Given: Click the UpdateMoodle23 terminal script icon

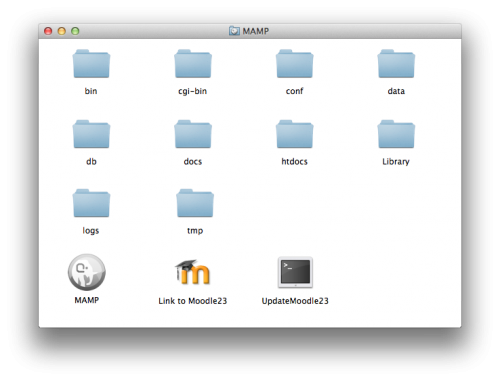Looking at the screenshot, I should (x=295, y=272).
